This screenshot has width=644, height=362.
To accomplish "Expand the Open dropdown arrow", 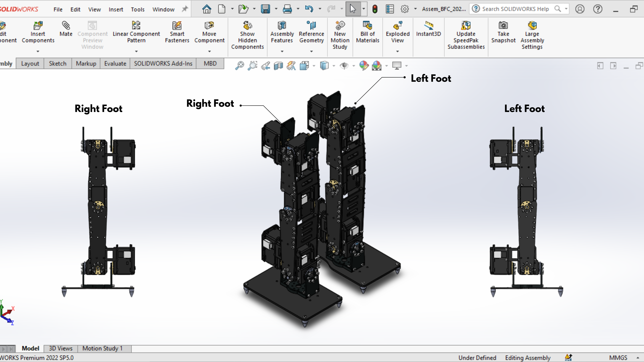I will click(254, 9).
